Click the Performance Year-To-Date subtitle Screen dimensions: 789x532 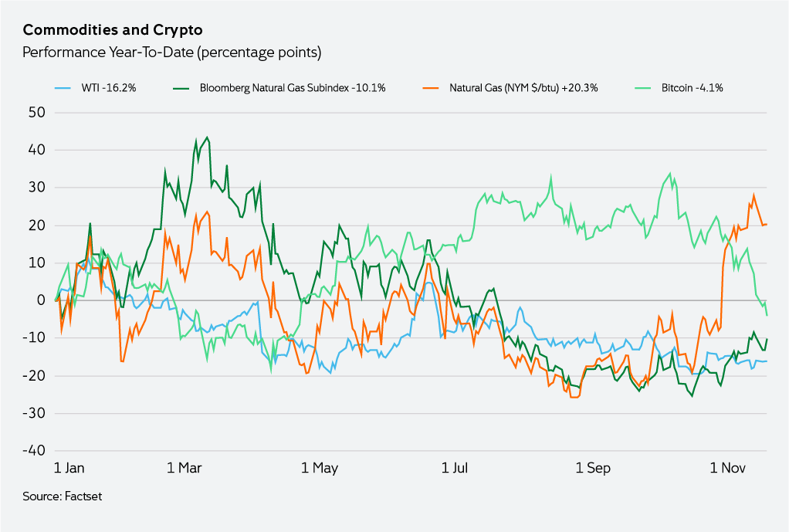click(171, 53)
